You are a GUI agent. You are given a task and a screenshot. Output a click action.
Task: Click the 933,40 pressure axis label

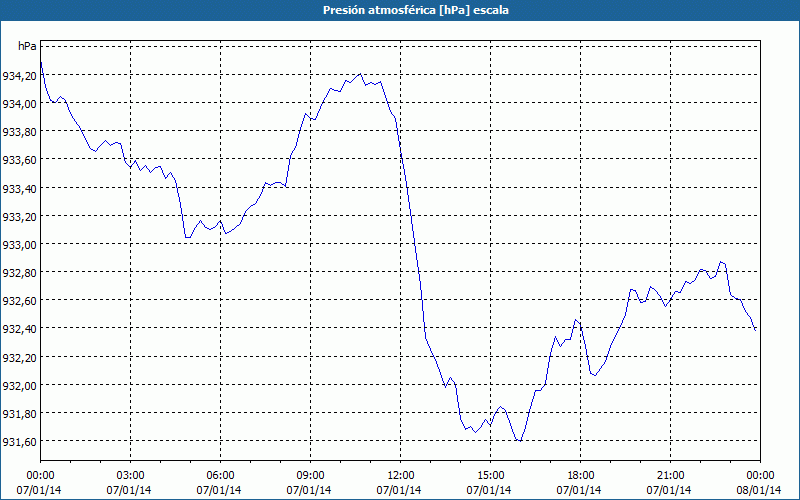(x=19, y=188)
